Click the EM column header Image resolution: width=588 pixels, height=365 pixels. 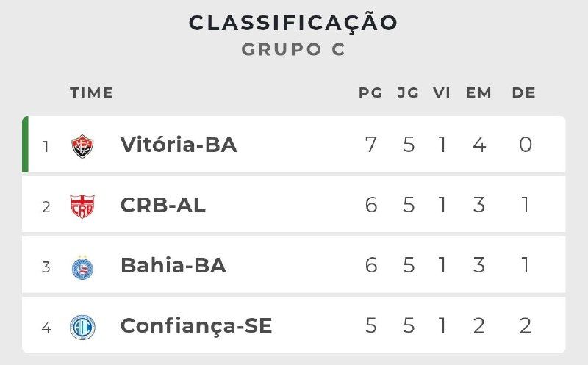pyautogui.click(x=478, y=93)
